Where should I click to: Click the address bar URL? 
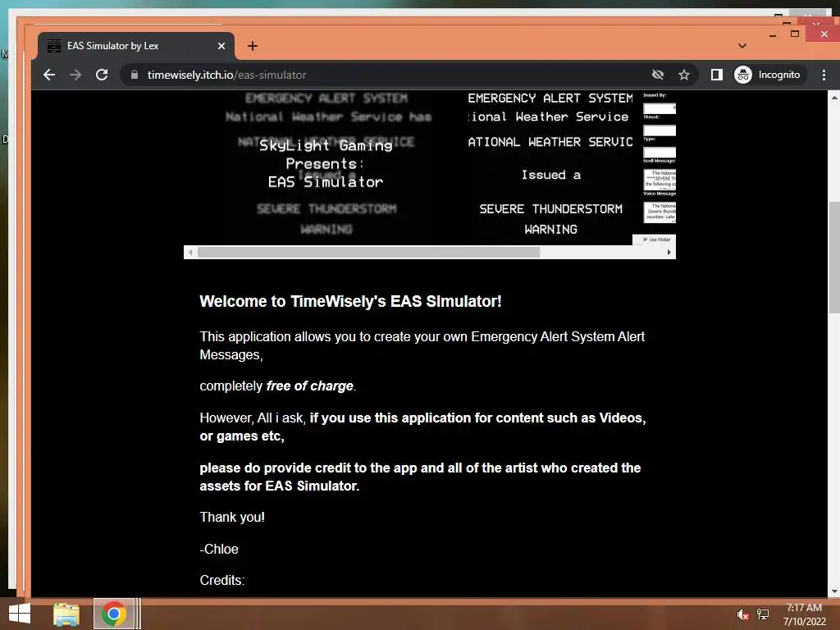click(226, 75)
